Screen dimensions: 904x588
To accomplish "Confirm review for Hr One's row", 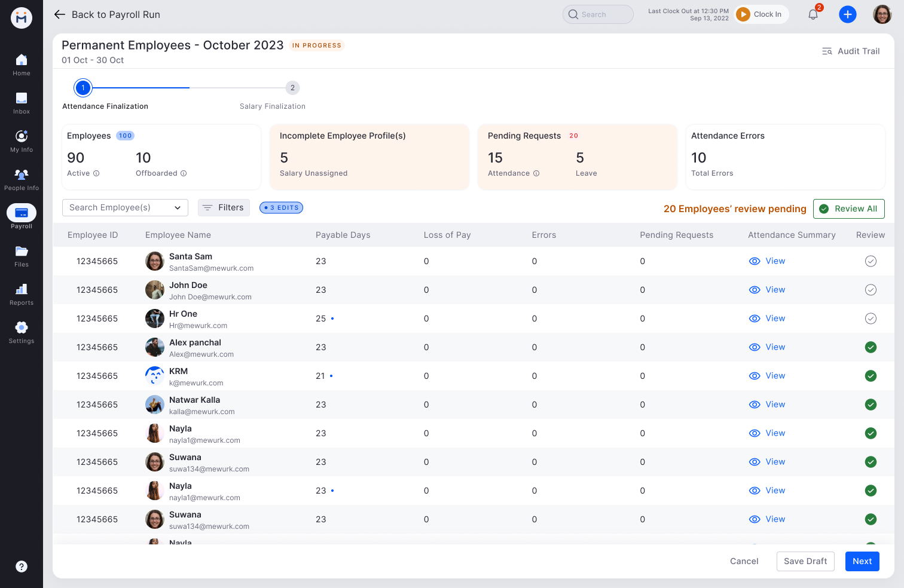I will point(871,318).
